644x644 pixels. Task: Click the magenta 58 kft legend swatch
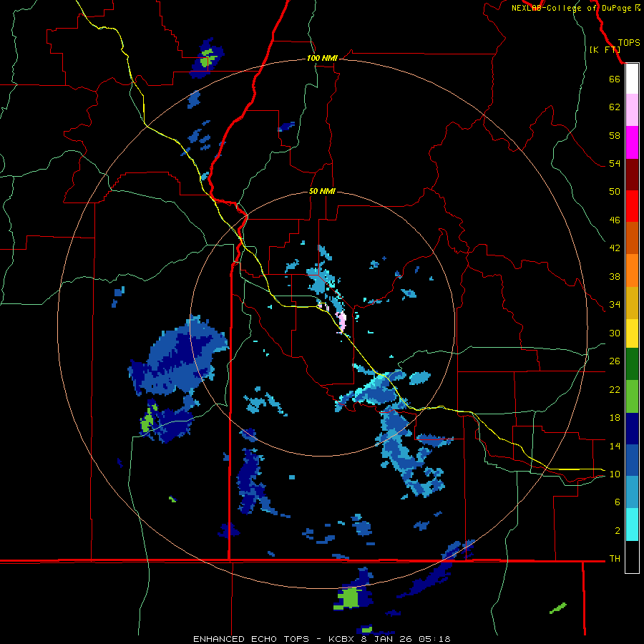coord(632,142)
